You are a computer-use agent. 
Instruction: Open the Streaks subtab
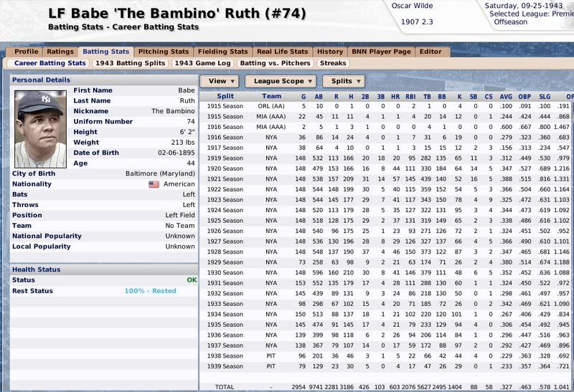(333, 63)
